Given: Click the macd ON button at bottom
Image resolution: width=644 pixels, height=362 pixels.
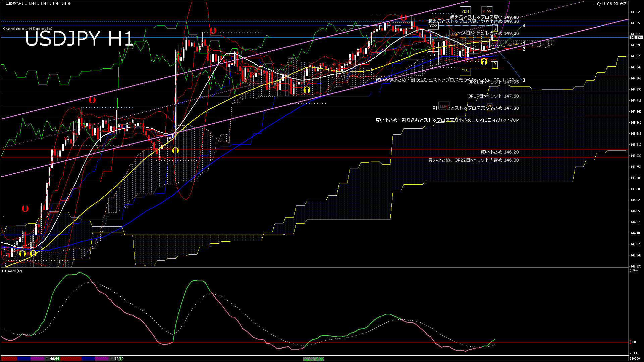Looking at the screenshot, I should tap(314, 359).
